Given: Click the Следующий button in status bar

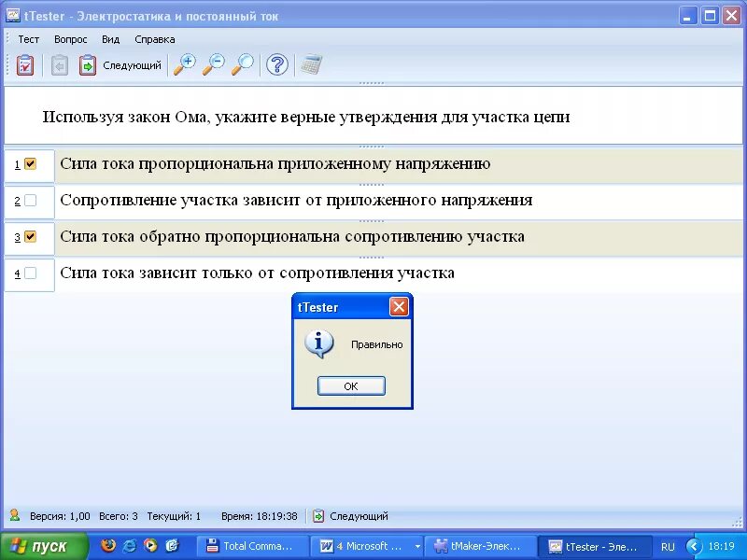Looking at the screenshot, I should click(x=351, y=516).
